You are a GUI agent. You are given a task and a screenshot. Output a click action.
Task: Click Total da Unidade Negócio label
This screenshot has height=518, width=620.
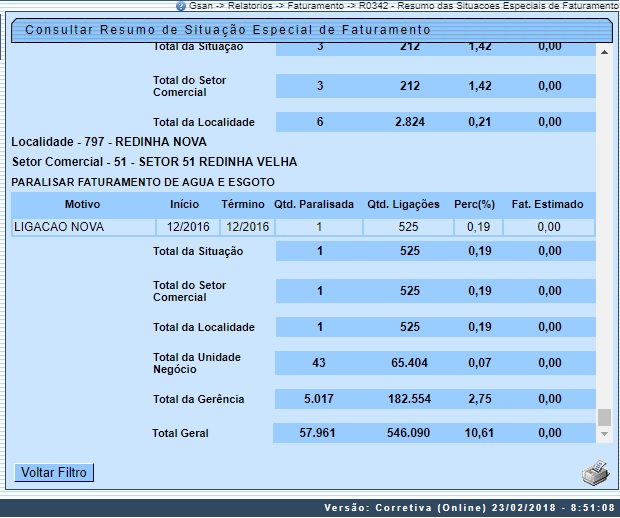[197, 363]
